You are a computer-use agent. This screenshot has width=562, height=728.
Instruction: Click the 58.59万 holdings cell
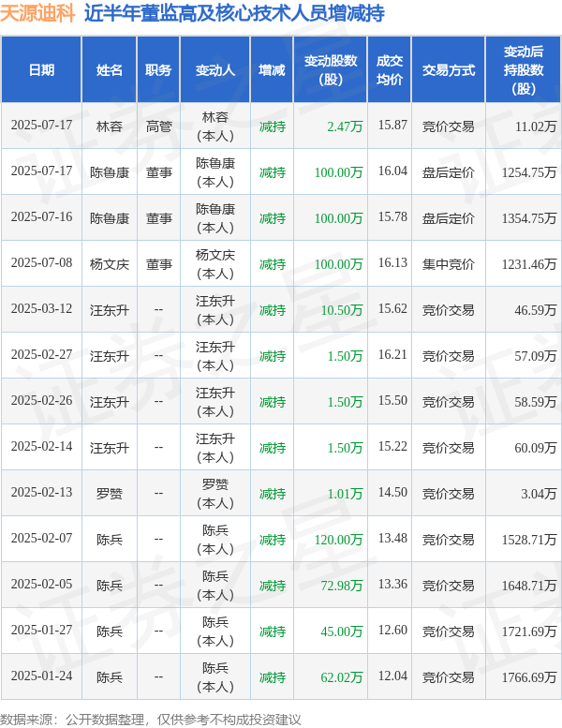pos(536,402)
